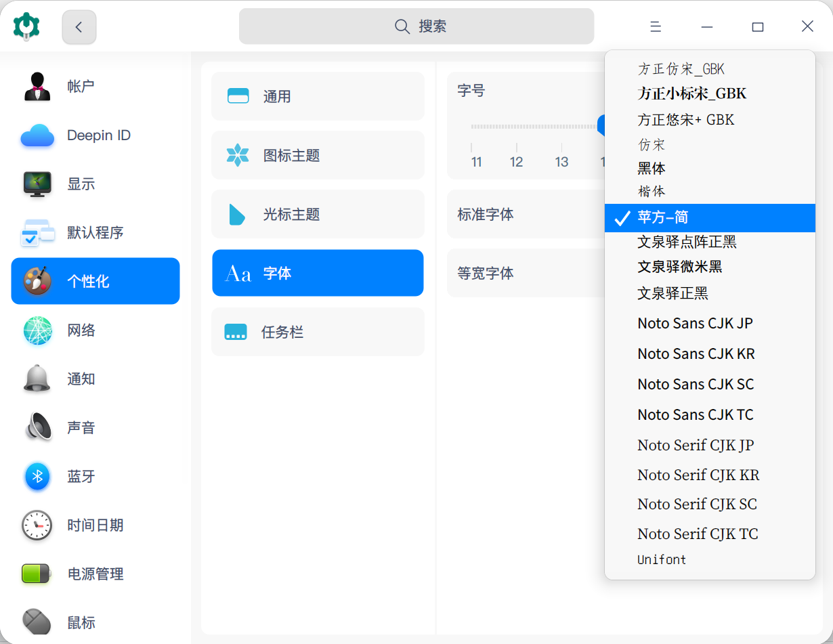833x644 pixels.
Task: Open the Bluetooth settings icon
Action: (x=37, y=477)
